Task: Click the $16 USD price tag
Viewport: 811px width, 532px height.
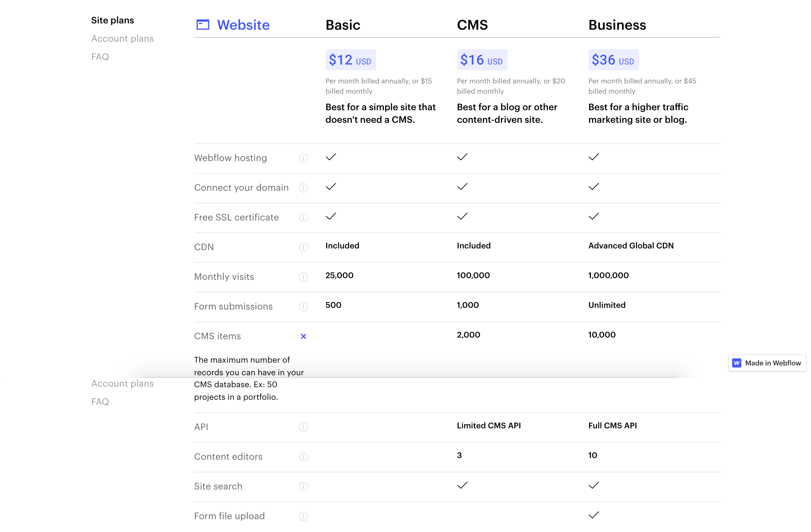Action: click(x=482, y=60)
